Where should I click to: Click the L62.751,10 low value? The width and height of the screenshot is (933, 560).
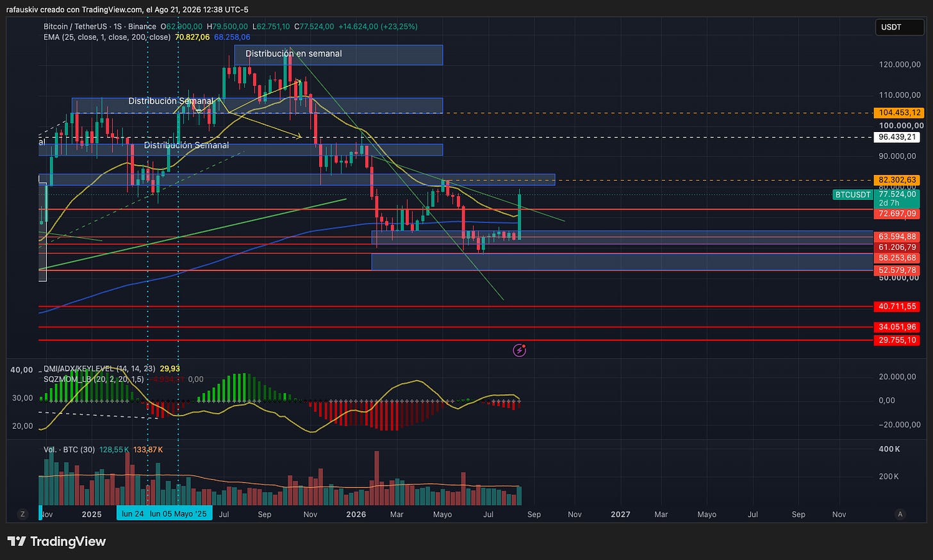(272, 27)
